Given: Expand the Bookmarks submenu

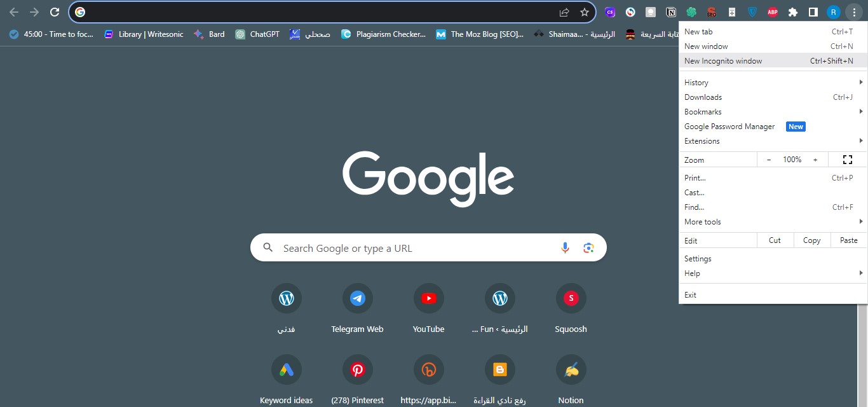Looking at the screenshot, I should click(x=773, y=112).
